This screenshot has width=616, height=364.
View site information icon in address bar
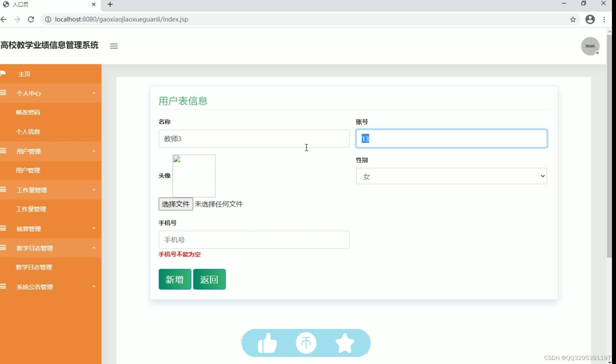point(48,20)
